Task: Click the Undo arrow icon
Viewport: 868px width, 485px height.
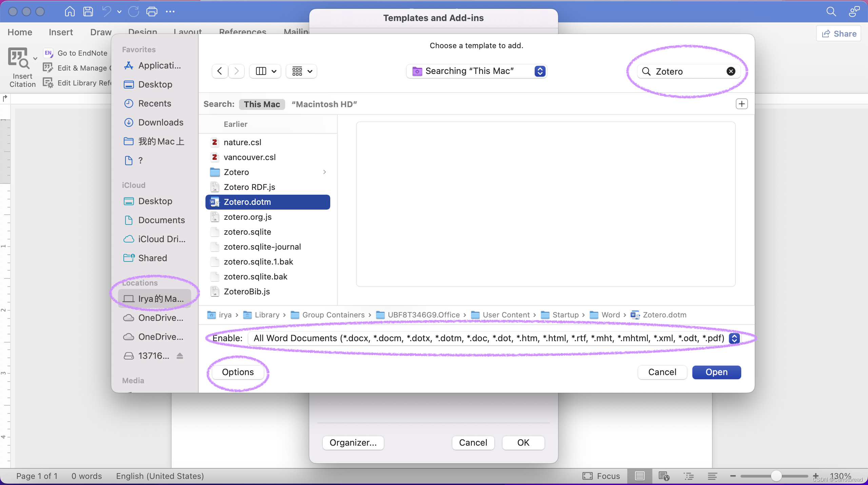Action: [107, 12]
